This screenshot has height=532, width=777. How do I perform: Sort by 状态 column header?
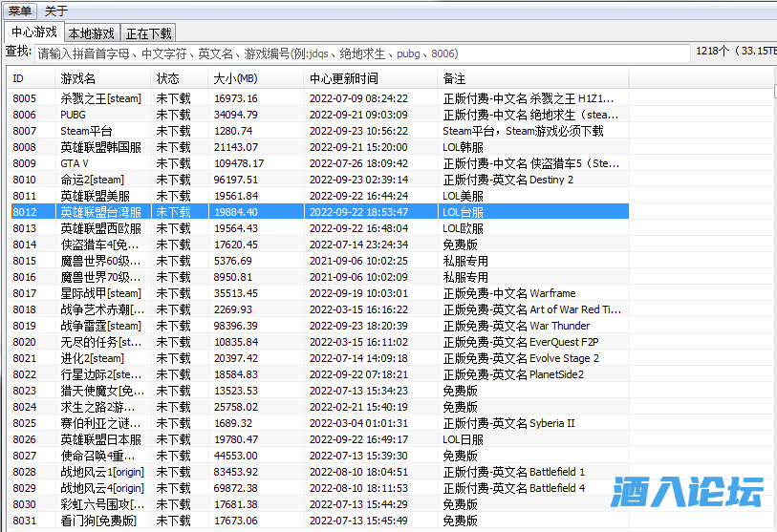coord(179,78)
